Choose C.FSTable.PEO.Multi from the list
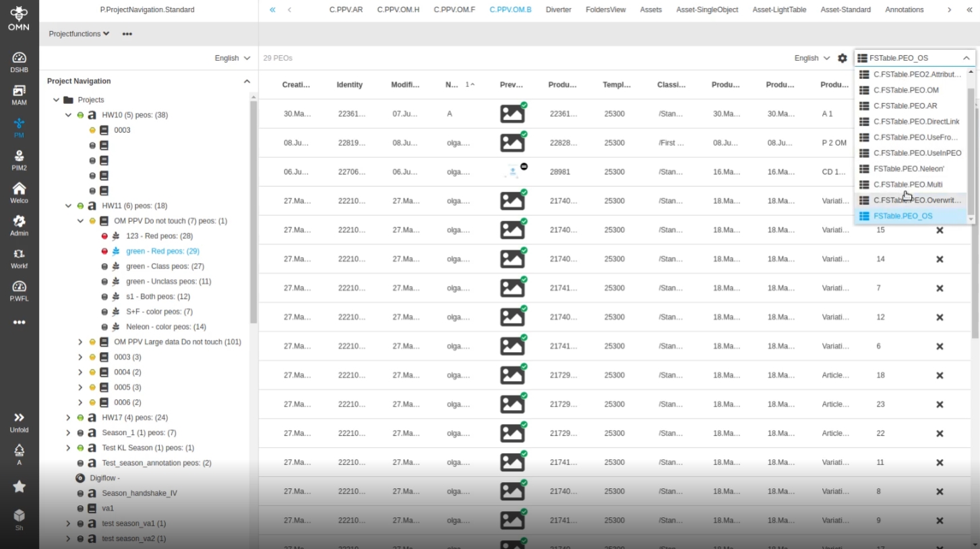The height and width of the screenshot is (549, 980). coord(911,184)
